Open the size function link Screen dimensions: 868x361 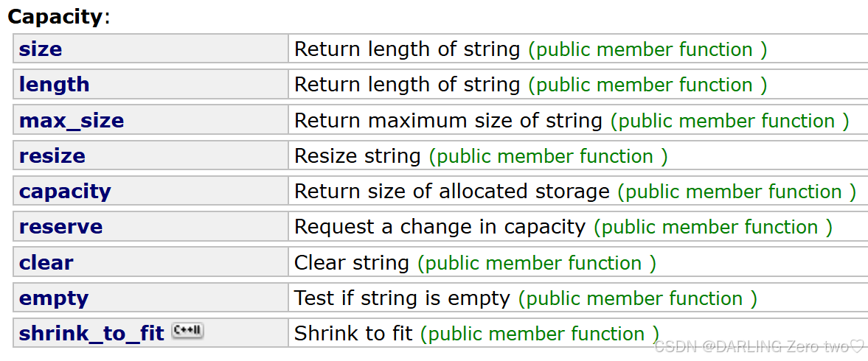pyautogui.click(x=41, y=49)
